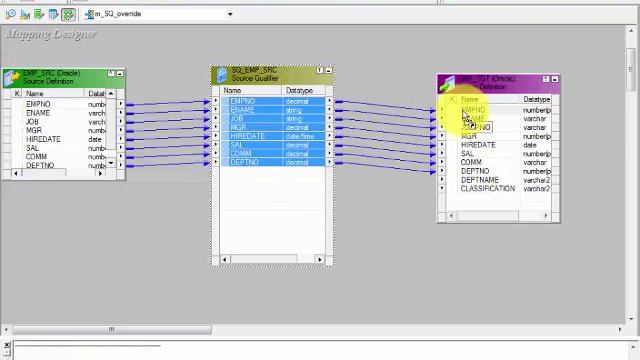The image size is (640, 360).
Task: Open the Mapplet Designer tool
Action: pos(53,15)
